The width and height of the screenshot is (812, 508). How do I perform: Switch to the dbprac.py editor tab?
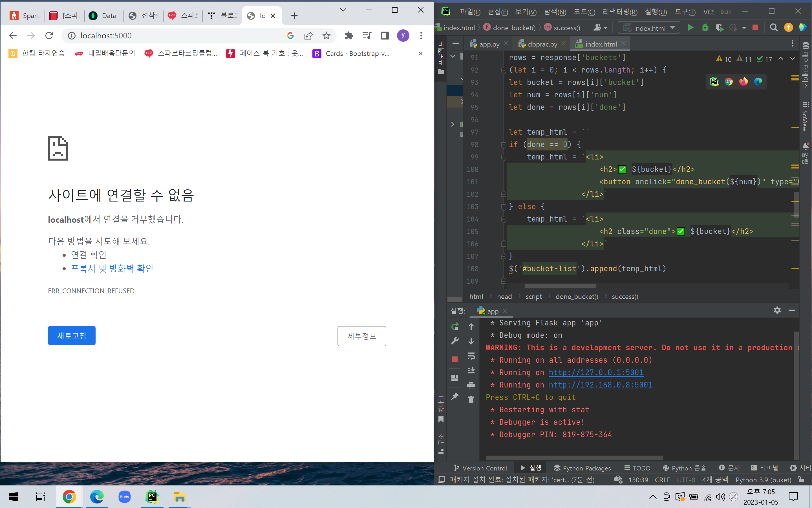click(x=538, y=44)
